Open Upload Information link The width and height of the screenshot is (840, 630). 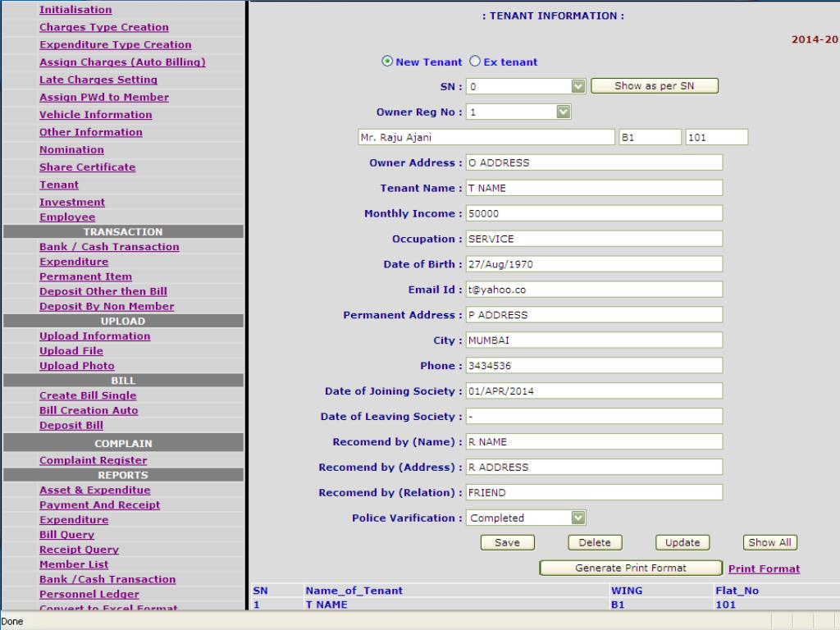(x=95, y=336)
